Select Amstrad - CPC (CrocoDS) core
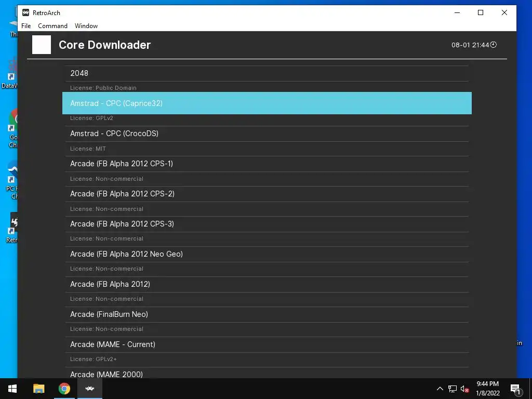 tap(267, 134)
